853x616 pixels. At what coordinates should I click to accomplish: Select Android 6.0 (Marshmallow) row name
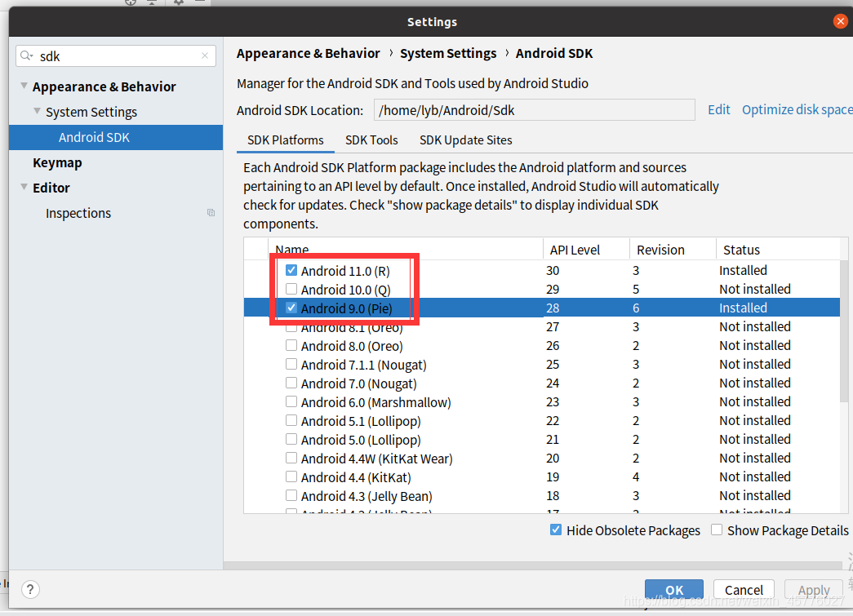click(x=376, y=402)
